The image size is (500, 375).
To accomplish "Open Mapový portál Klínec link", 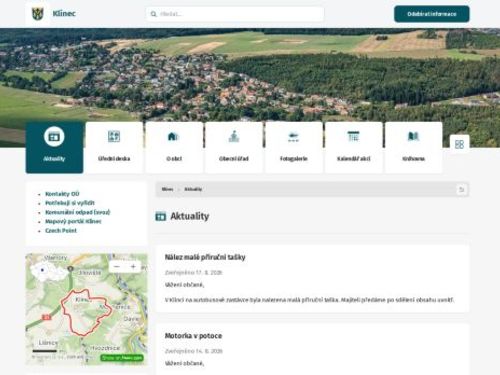I will coord(73,221).
